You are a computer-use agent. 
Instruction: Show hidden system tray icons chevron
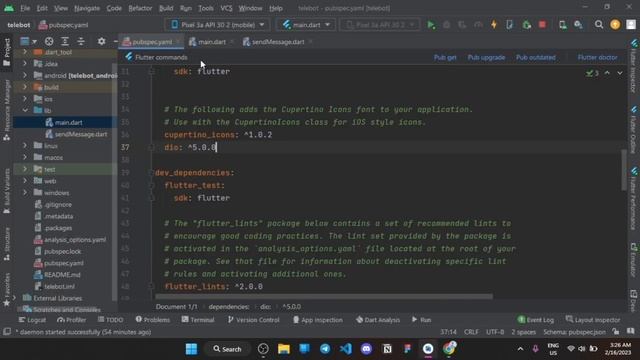520,349
